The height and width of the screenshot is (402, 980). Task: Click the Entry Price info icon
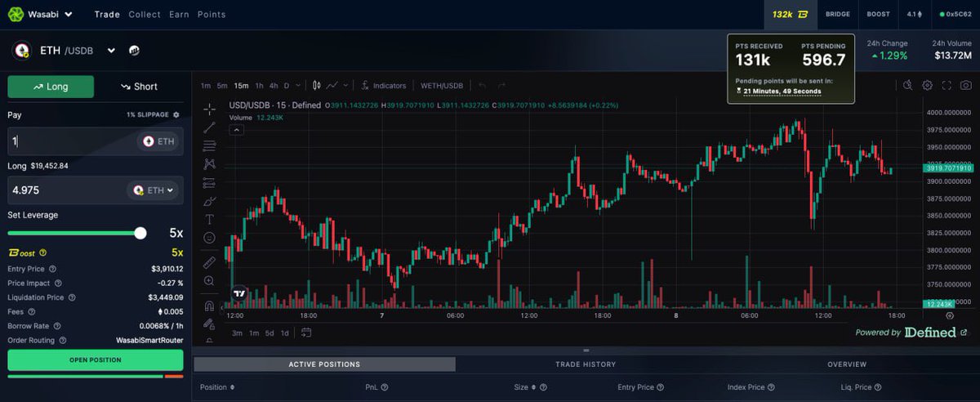click(x=52, y=269)
